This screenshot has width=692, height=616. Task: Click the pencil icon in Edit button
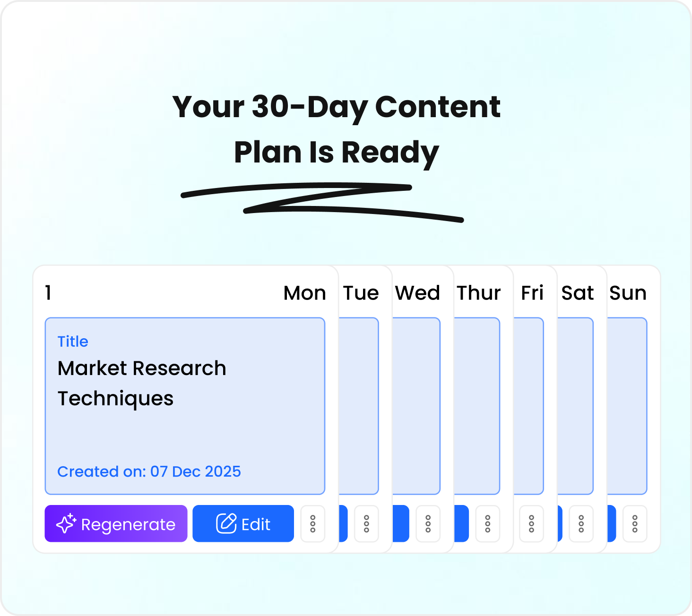click(226, 523)
